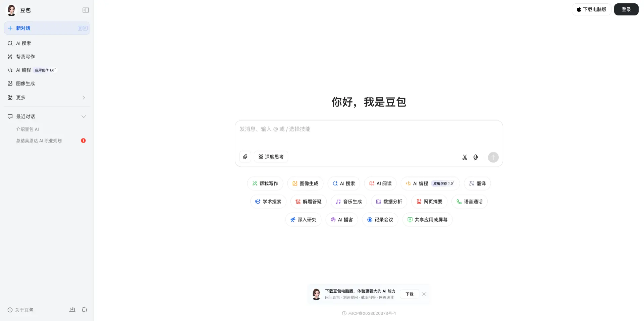Viewport: 644px width, 321px height.
Task: Open 图像生成 in the sidebar
Action: pos(47,84)
